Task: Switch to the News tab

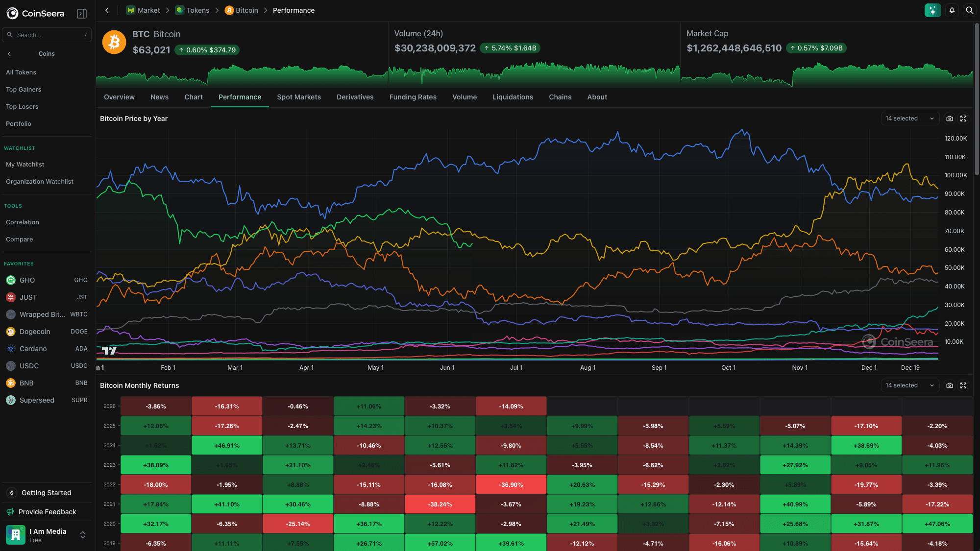Action: pyautogui.click(x=159, y=97)
